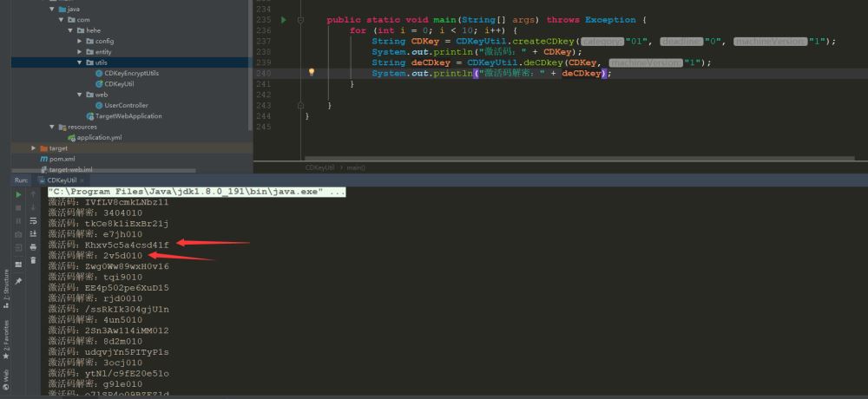Click the print console output icon
868x399 pixels.
point(33,247)
